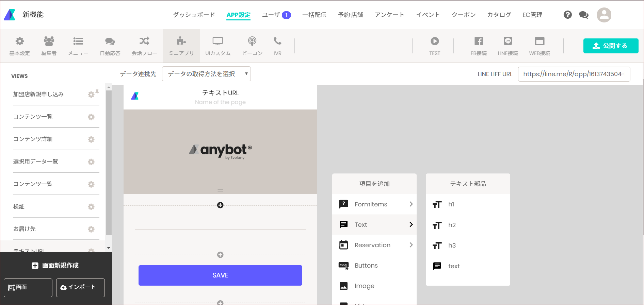
Task: Open FB接続 Facebook connection
Action: coord(479,46)
